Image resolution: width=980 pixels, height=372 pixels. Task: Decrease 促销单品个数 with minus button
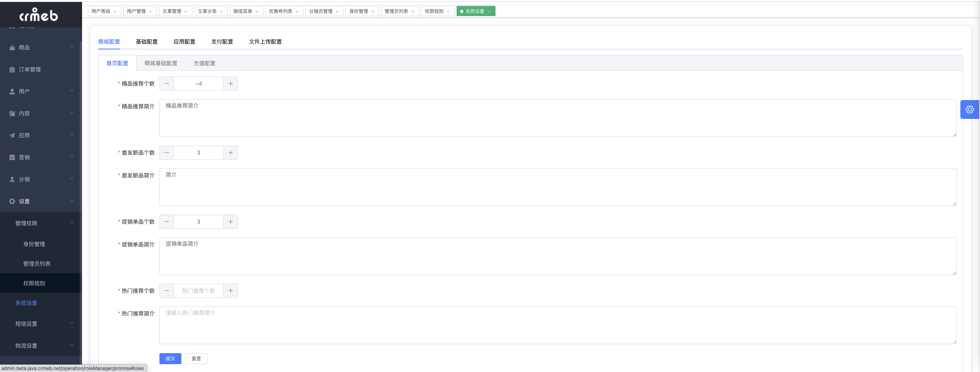click(x=167, y=222)
